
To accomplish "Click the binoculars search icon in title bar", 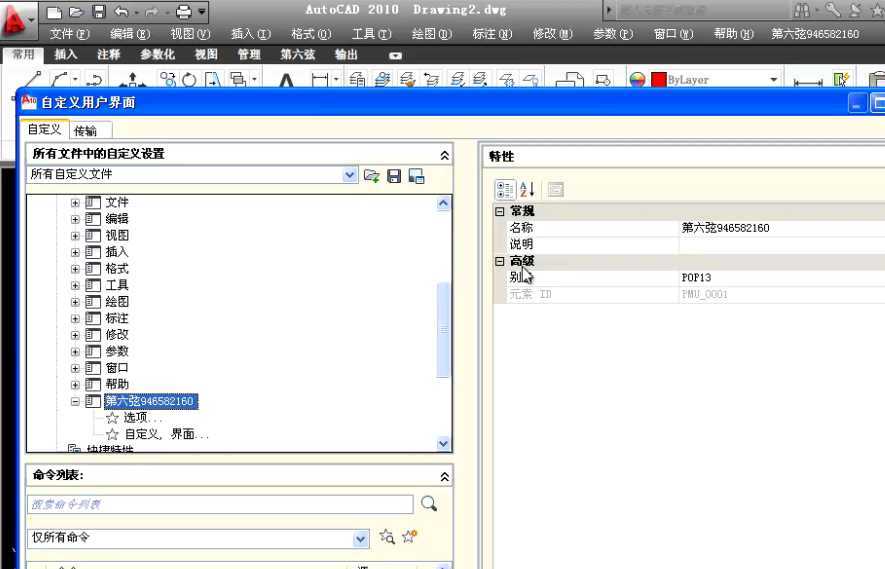I will click(801, 10).
